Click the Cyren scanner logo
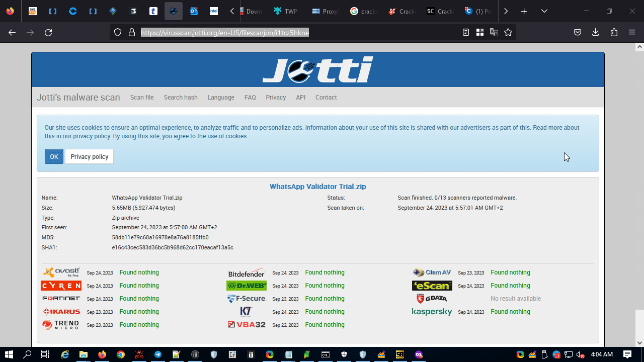Image resolution: width=644 pixels, height=362 pixels. pos(61,286)
